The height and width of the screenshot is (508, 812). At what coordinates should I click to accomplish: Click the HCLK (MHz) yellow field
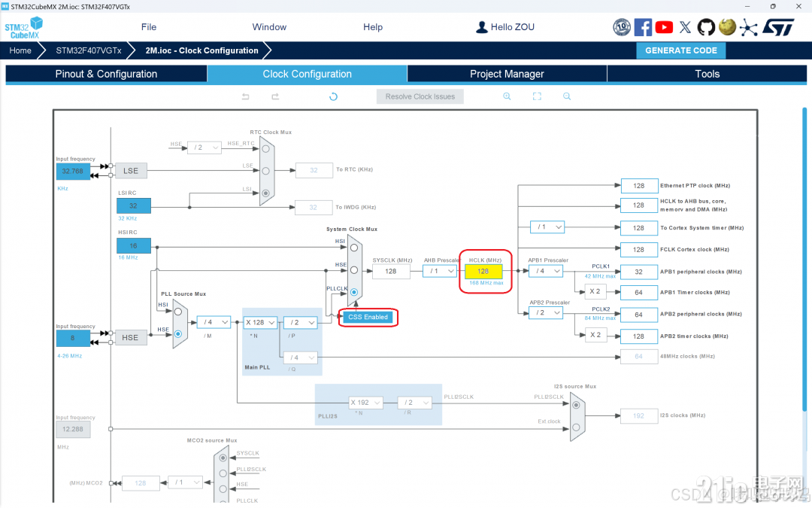483,271
